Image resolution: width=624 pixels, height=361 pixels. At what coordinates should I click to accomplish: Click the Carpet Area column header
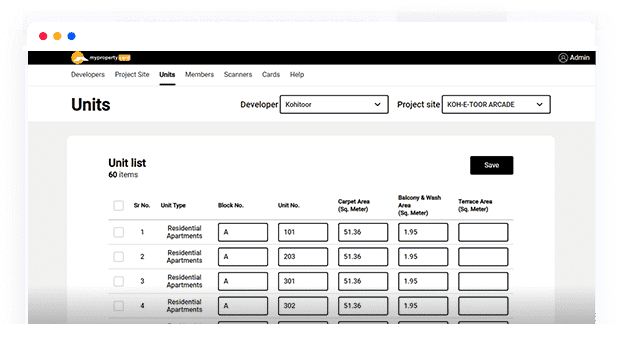pos(353,205)
